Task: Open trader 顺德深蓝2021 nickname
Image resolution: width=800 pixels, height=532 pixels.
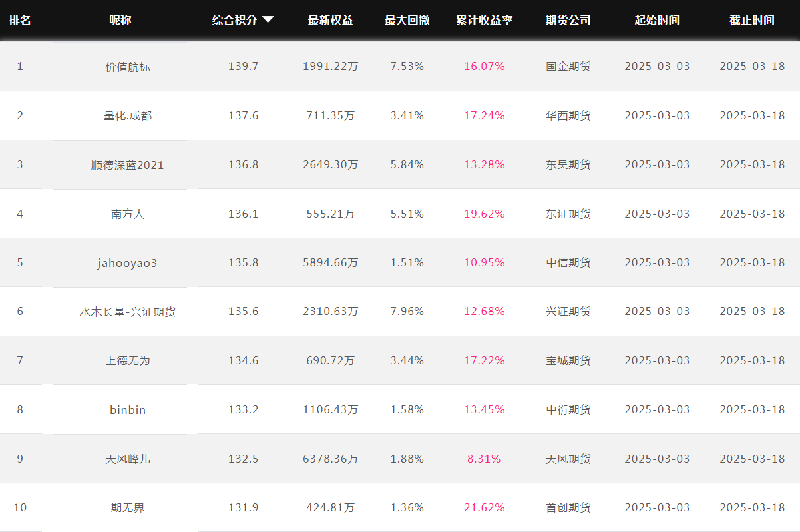Action: pyautogui.click(x=128, y=165)
